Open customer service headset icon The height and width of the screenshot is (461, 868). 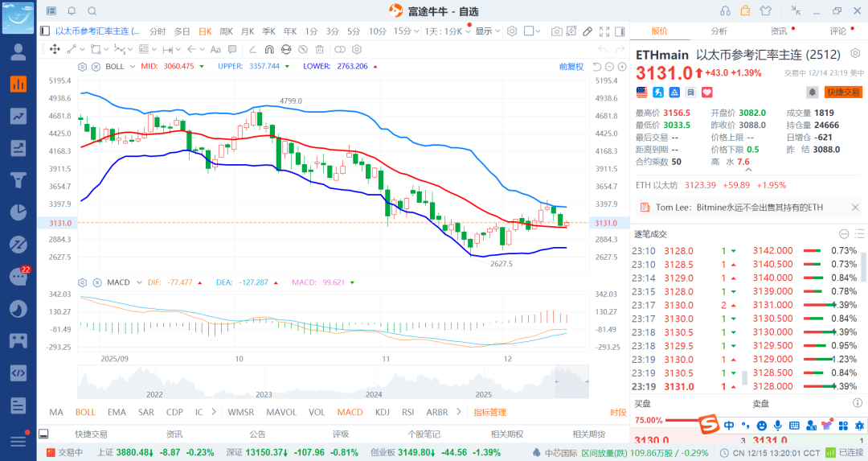click(x=725, y=10)
